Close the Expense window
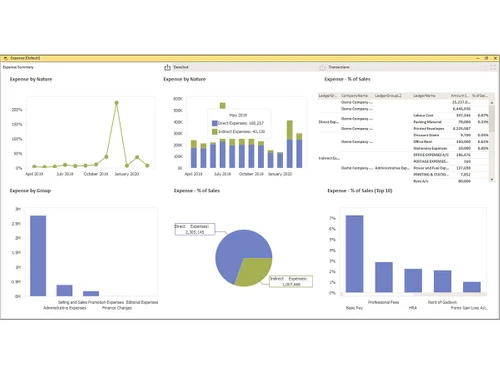Image resolution: width=500 pixels, height=375 pixels. 495,58
